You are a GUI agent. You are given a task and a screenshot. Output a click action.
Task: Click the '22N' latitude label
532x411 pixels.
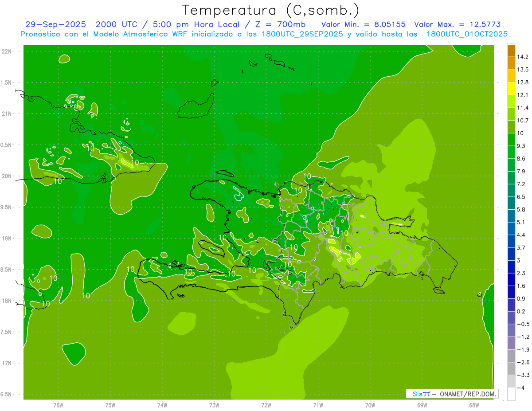click(7, 51)
